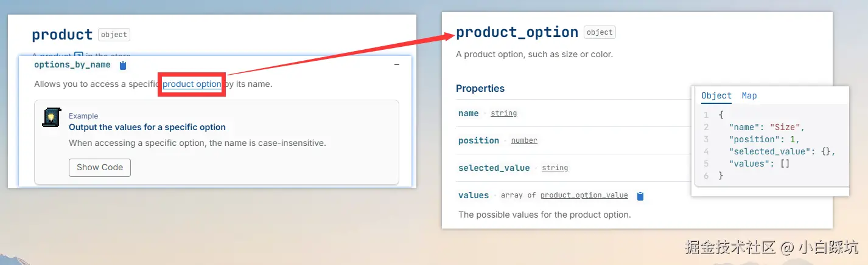Click the string type beside selected_value
This screenshot has height=265, width=868.
(555, 168)
